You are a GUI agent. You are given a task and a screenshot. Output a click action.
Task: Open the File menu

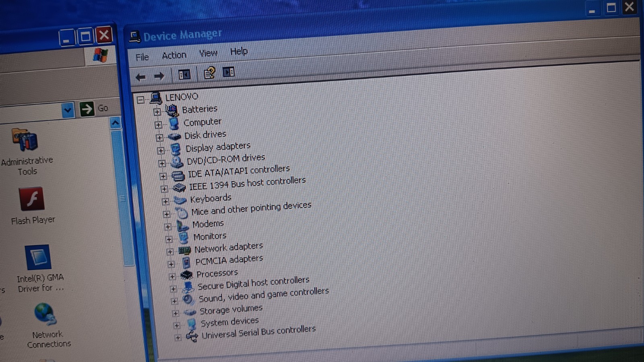point(142,58)
